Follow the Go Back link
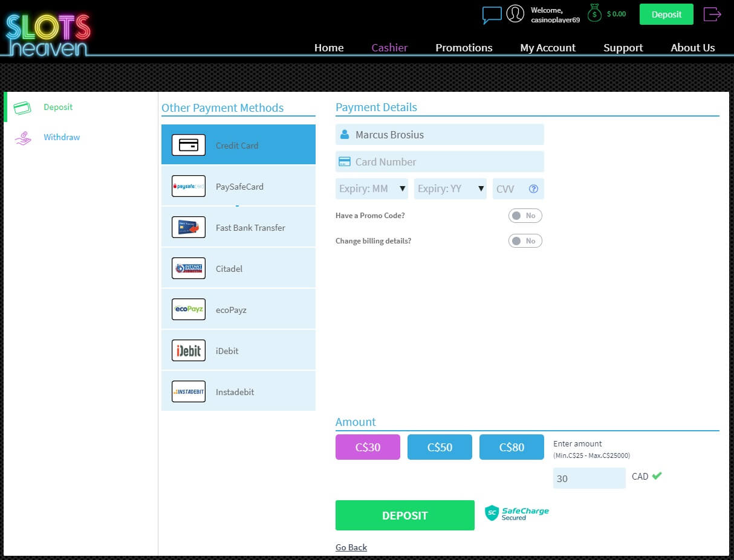Viewport: 734px width, 560px height. pos(351,547)
